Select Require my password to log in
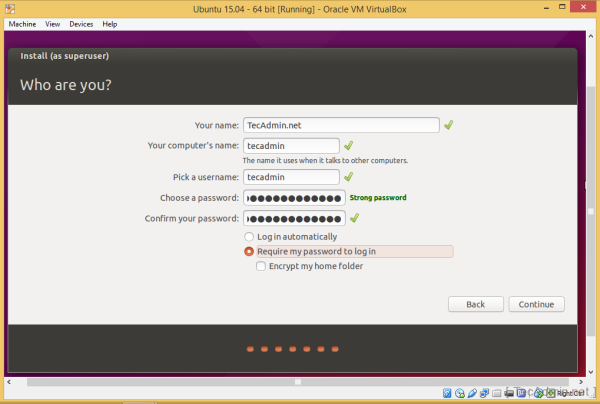This screenshot has width=600, height=404. click(249, 252)
